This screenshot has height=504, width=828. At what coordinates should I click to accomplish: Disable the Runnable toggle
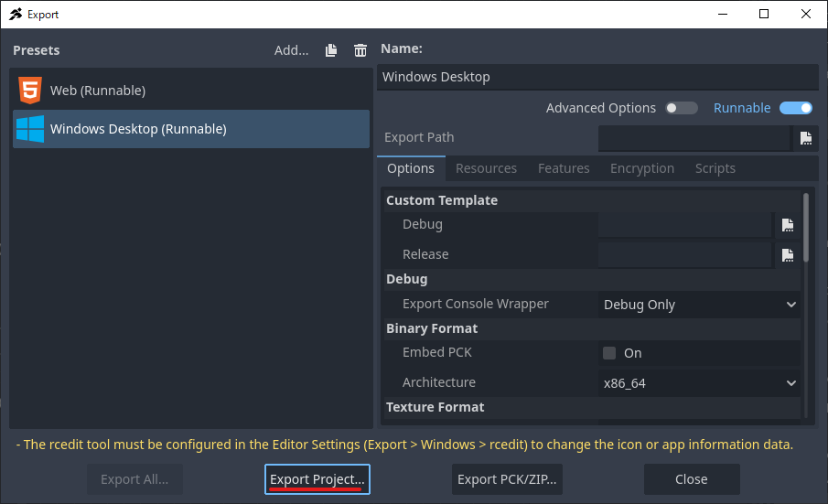796,108
